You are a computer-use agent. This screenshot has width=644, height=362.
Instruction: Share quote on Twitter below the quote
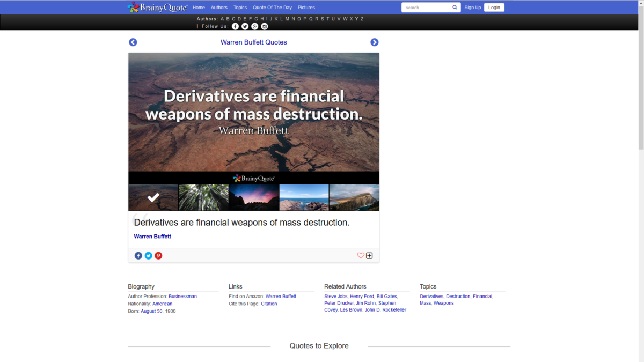coord(149,256)
